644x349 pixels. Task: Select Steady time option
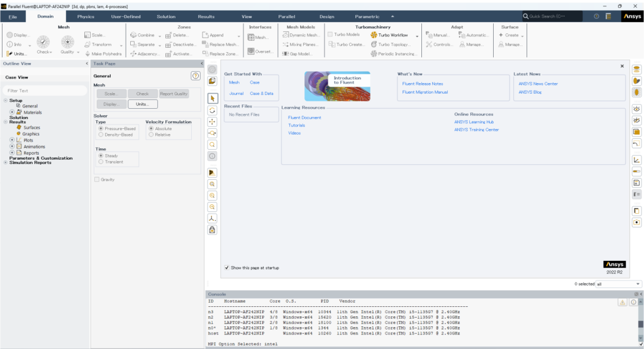108,155
